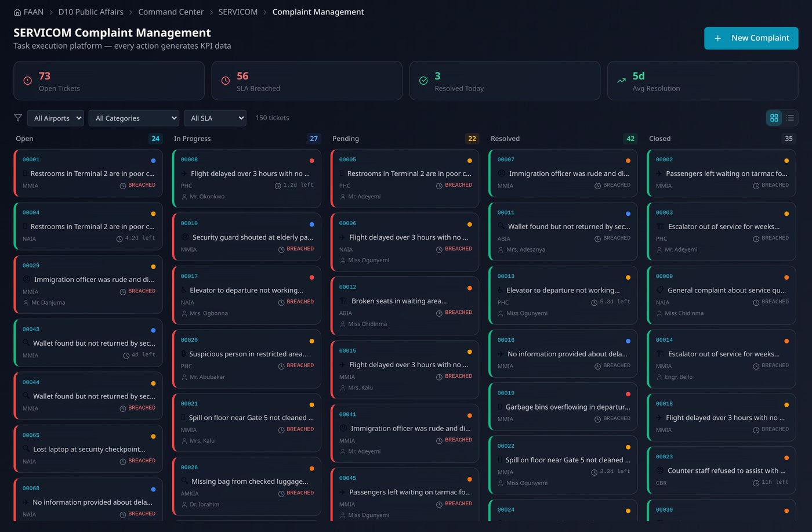Click 'Lost laptop at security checkpoint' title
Image resolution: width=812 pixels, height=532 pixels.
click(x=89, y=450)
